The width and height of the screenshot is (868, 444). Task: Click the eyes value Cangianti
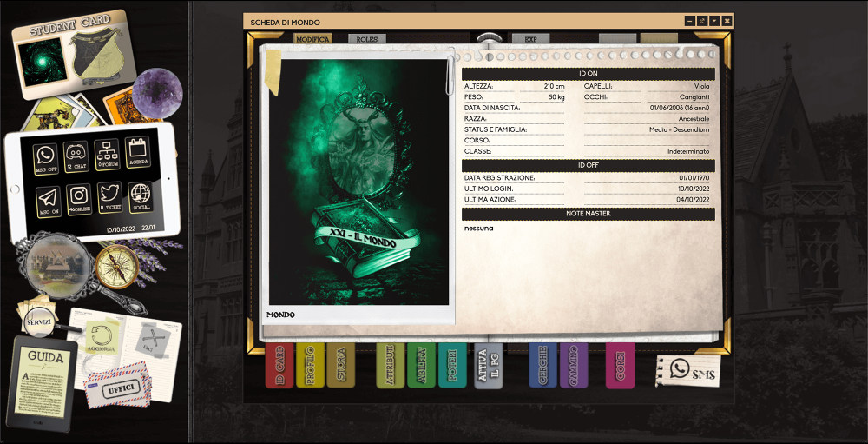(694, 97)
